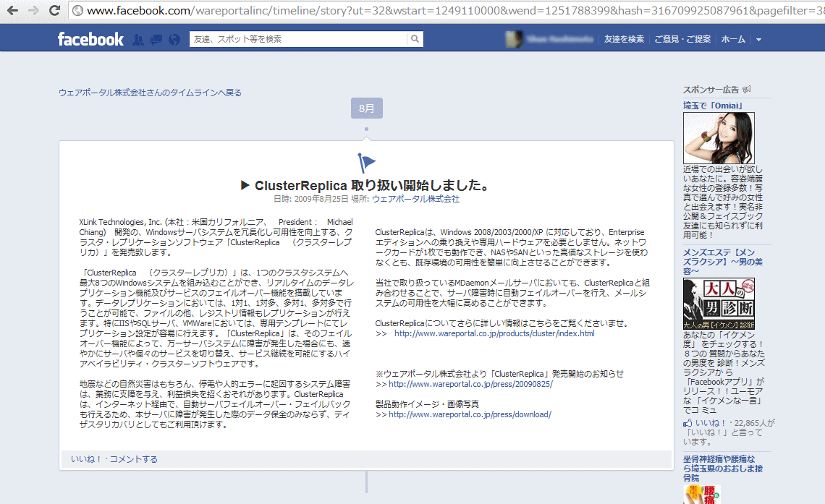The image size is (825, 504).
Task: Open the Facebook logo home link
Action: pyautogui.click(x=90, y=39)
